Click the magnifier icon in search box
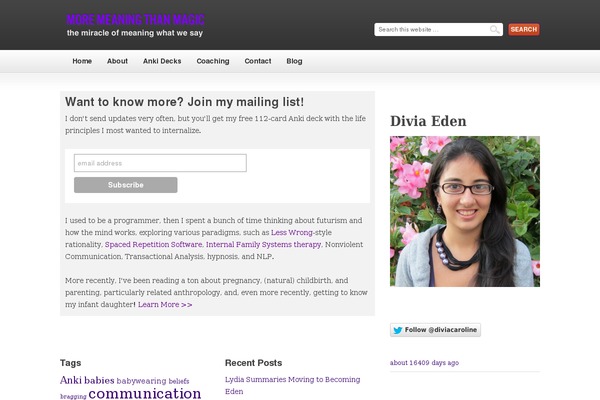Image resolution: width=600 pixels, height=400 pixels. pos(494,29)
